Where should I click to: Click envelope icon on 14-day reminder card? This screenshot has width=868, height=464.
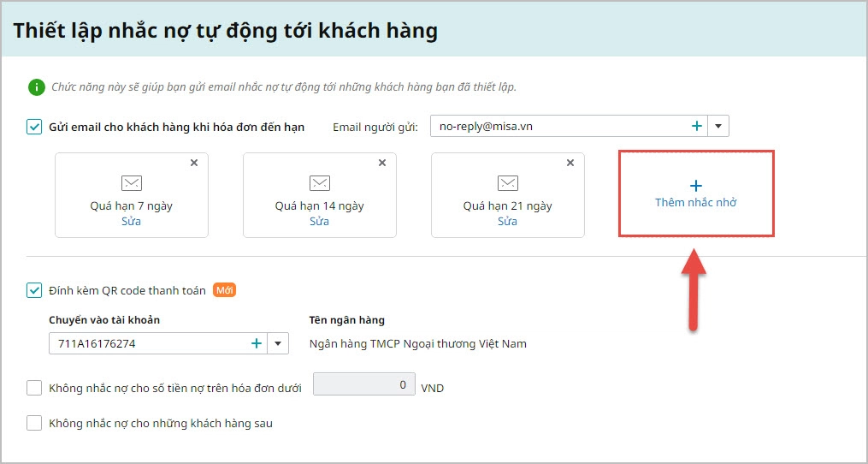(320, 183)
